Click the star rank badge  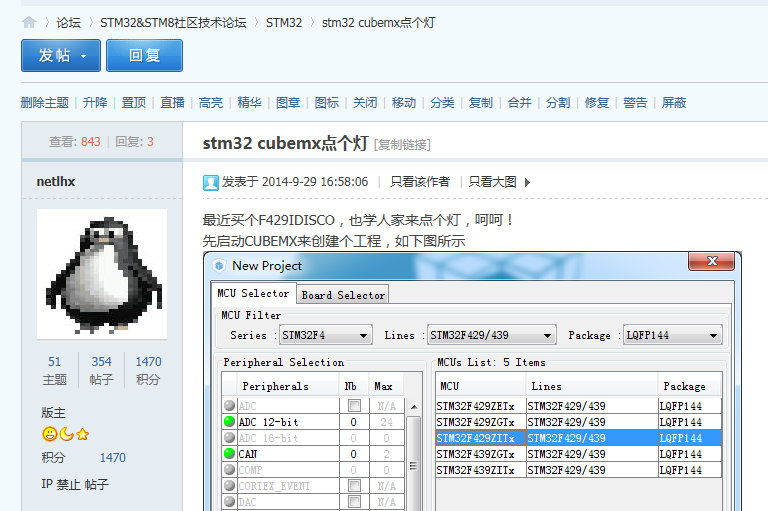(x=82, y=434)
